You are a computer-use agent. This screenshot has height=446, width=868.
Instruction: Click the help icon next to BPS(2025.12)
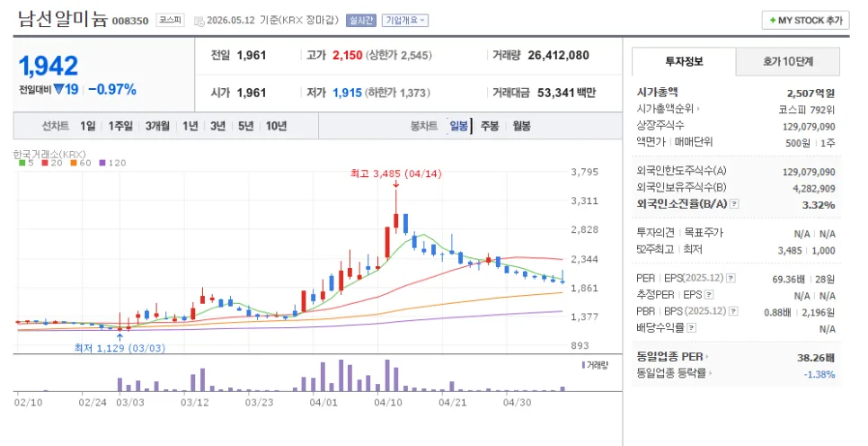[733, 311]
